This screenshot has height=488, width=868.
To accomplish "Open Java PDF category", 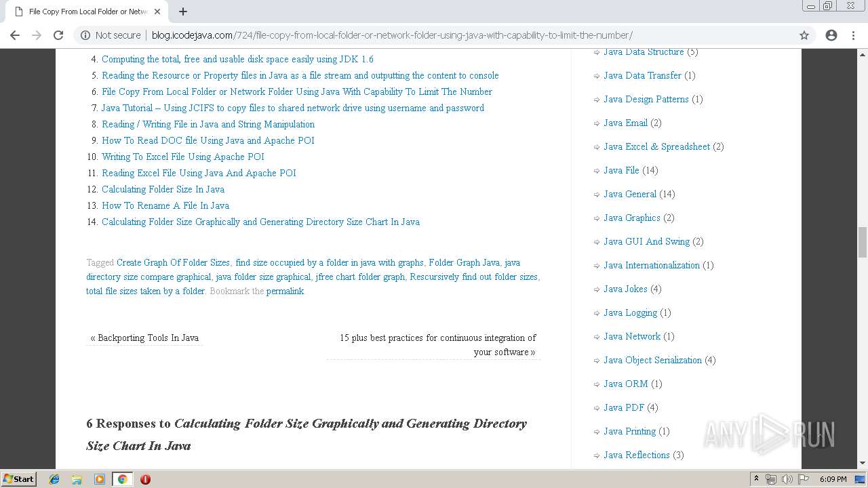I will [x=624, y=408].
